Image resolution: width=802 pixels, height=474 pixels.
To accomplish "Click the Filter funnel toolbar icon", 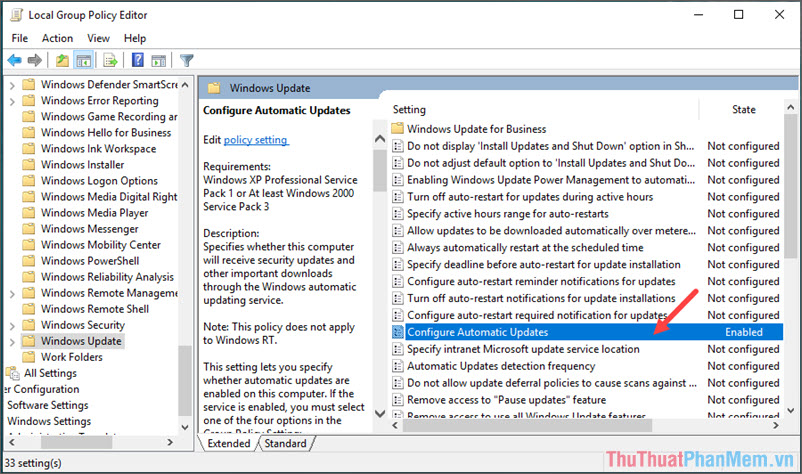I will coord(187,60).
